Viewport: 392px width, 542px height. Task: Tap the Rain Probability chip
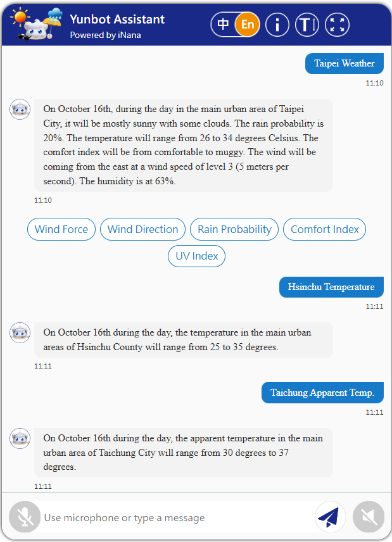(x=234, y=229)
